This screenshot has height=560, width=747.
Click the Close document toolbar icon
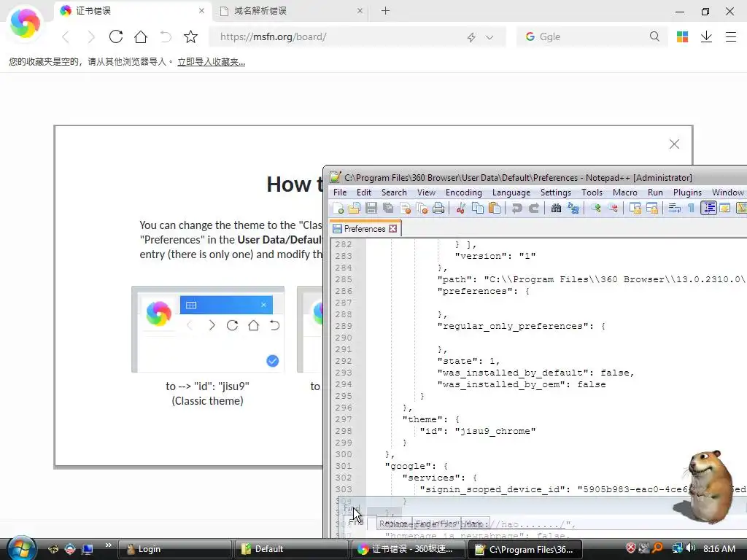(x=406, y=208)
